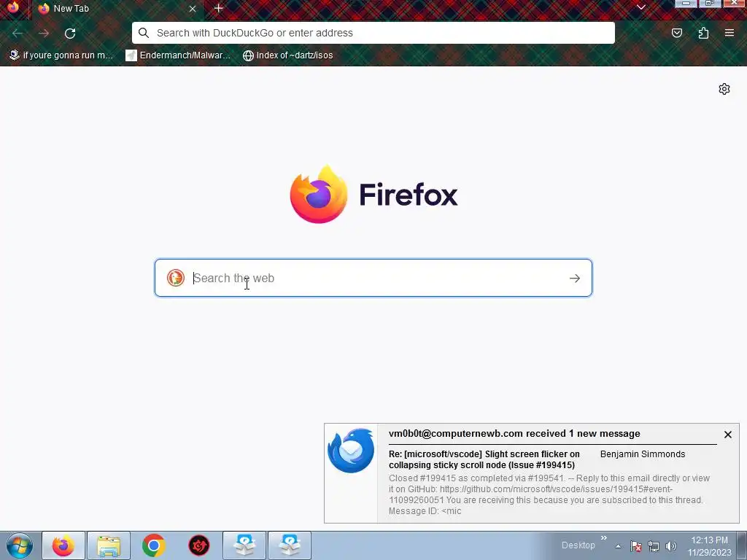Open the vscode issue #199415 message subject
Screen dimensions: 747x560
point(484,459)
